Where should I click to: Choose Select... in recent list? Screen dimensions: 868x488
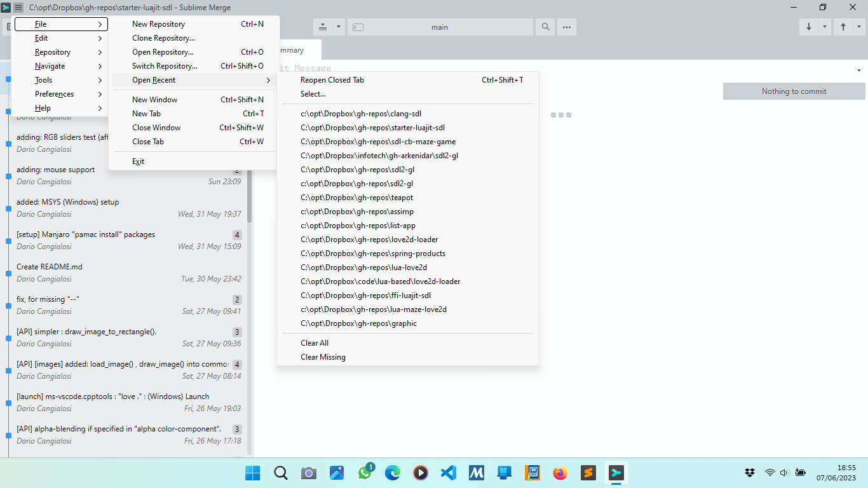point(408,94)
